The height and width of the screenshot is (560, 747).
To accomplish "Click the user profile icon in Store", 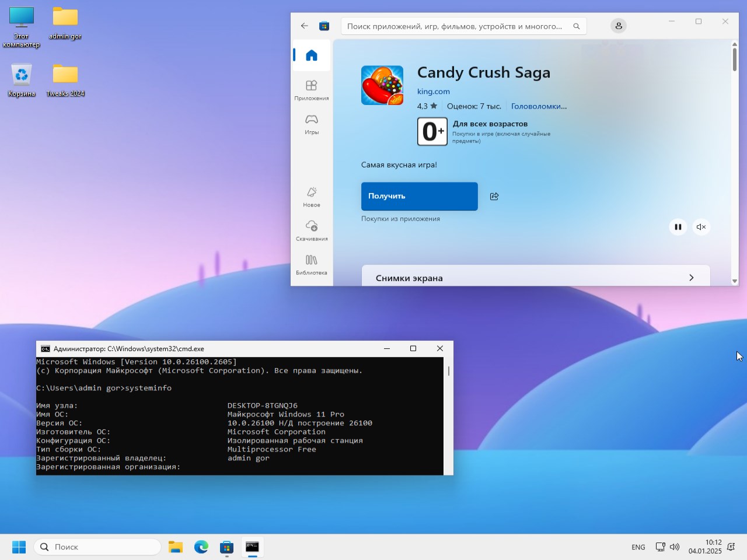I will click(618, 26).
